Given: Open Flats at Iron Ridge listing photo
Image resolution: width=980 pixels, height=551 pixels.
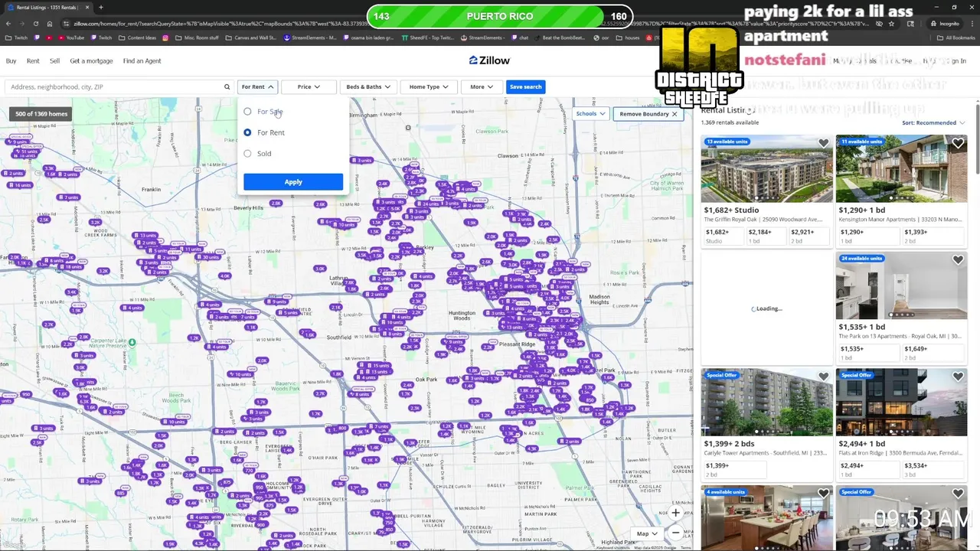Looking at the screenshot, I should click(x=901, y=403).
